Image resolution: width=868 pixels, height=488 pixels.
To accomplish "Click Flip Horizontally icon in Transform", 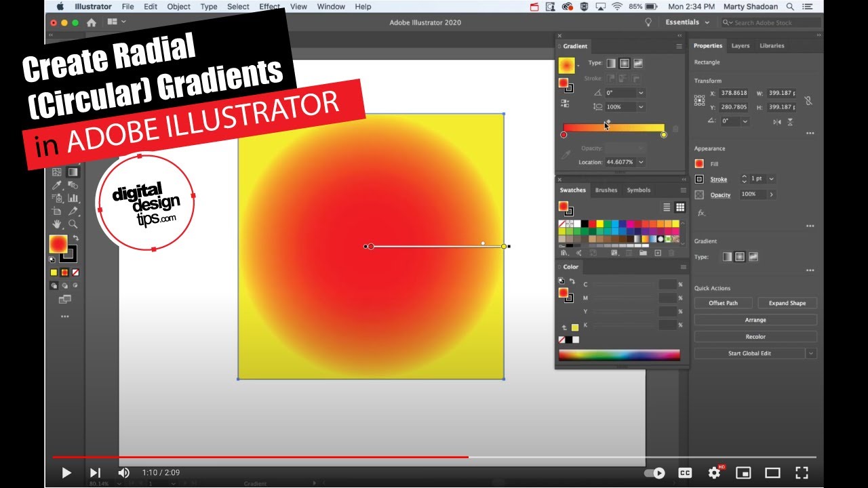I will (777, 121).
